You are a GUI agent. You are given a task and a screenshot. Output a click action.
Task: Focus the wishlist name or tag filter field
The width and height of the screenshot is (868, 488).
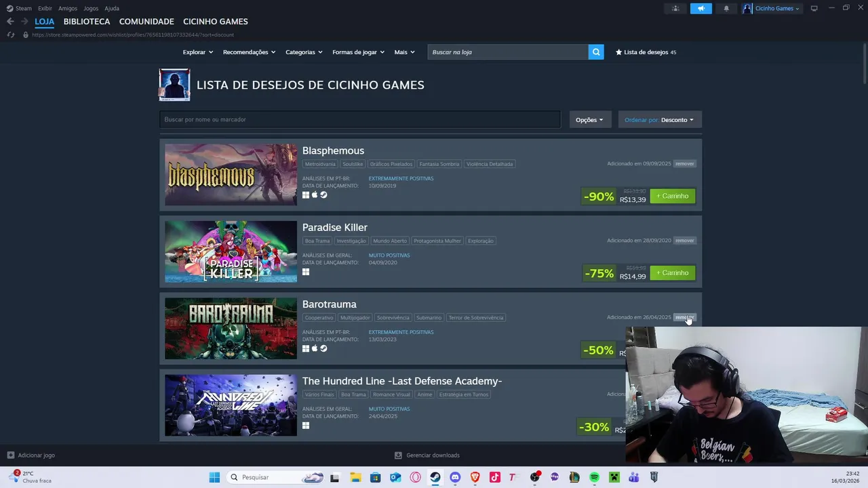360,119
